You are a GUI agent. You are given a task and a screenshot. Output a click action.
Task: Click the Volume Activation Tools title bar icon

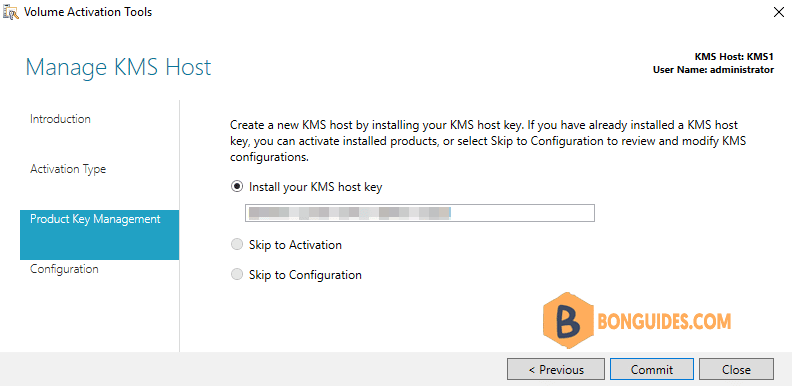click(11, 12)
